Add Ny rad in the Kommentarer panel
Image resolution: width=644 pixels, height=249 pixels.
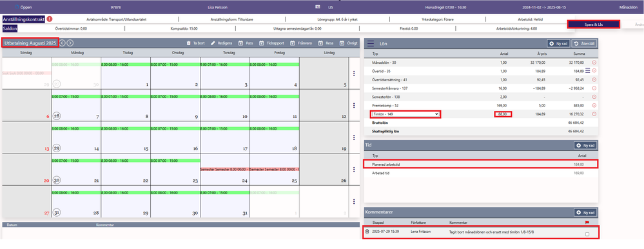[585, 212]
